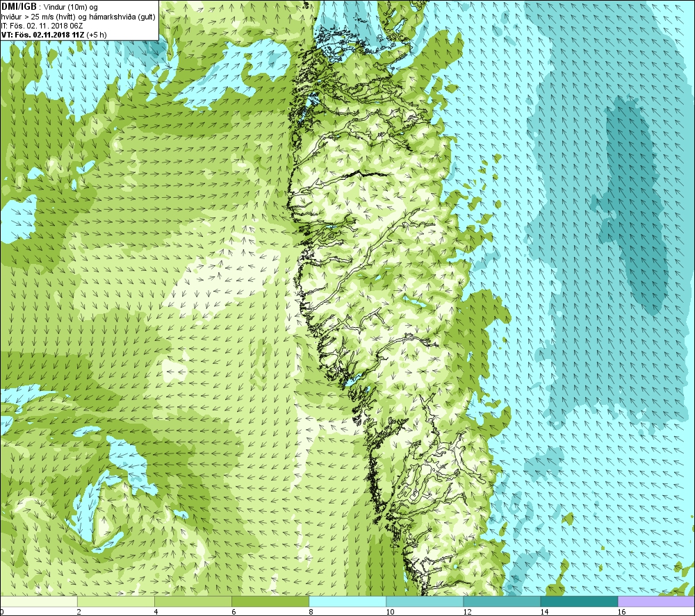Click the 14–16 m/s dark teal legend swatch
Image resolution: width=695 pixels, height=616 pixels.
click(579, 601)
